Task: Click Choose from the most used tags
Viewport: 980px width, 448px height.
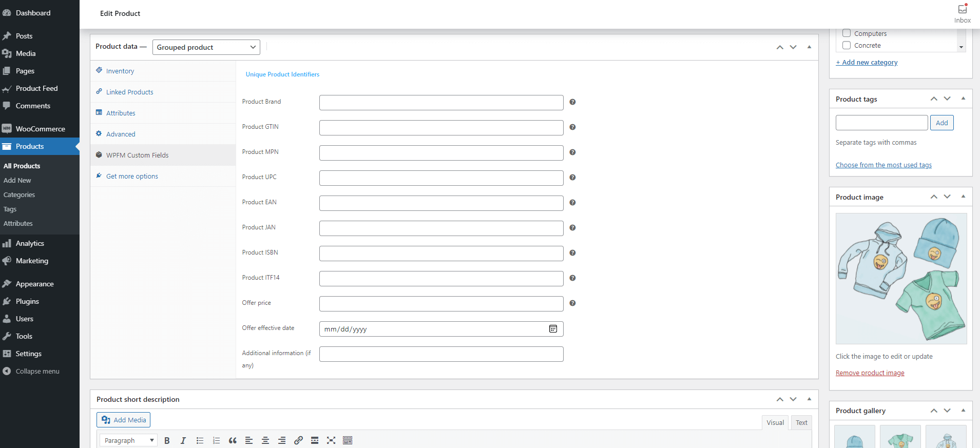Action: point(883,165)
